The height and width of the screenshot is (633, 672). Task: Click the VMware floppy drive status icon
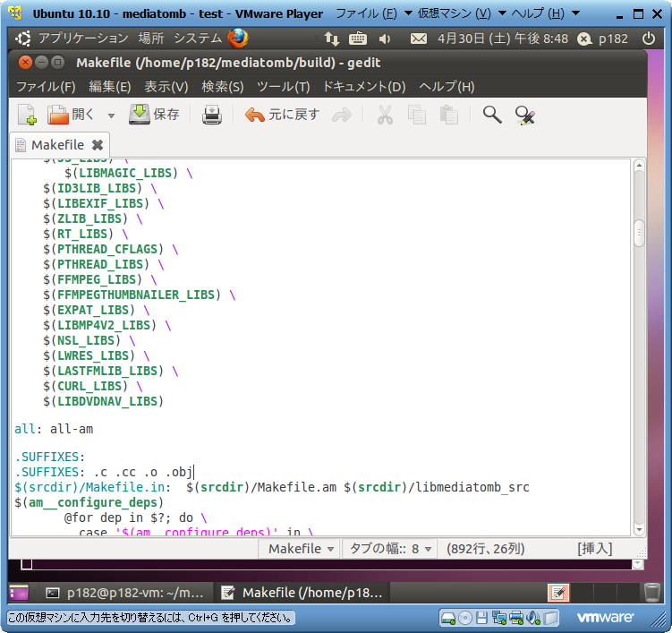coord(481,618)
